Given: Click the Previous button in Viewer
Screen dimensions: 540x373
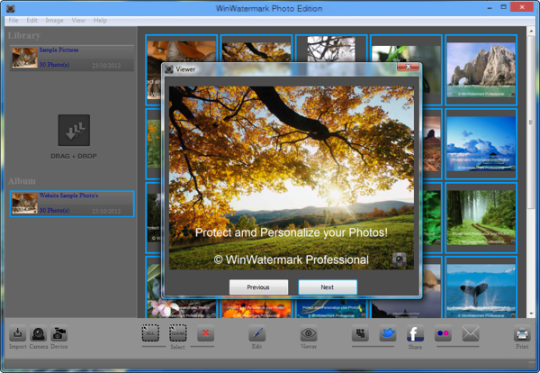Looking at the screenshot, I should pyautogui.click(x=258, y=287).
